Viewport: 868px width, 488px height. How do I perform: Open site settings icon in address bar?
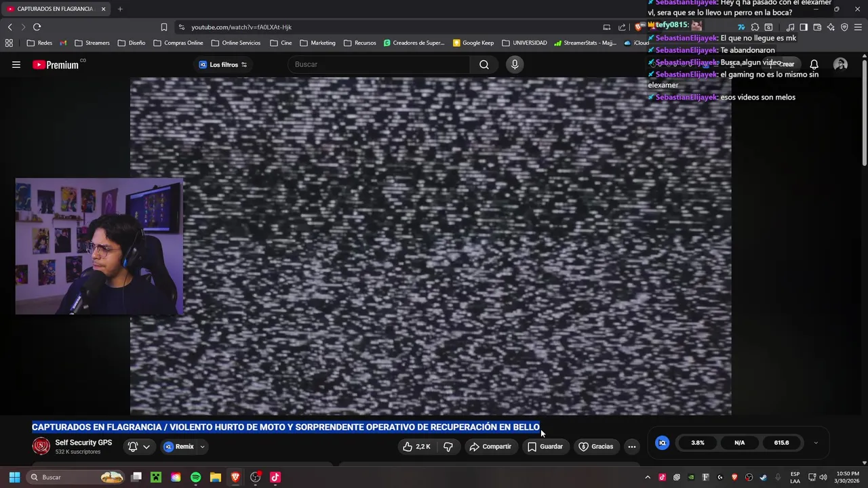coord(181,27)
